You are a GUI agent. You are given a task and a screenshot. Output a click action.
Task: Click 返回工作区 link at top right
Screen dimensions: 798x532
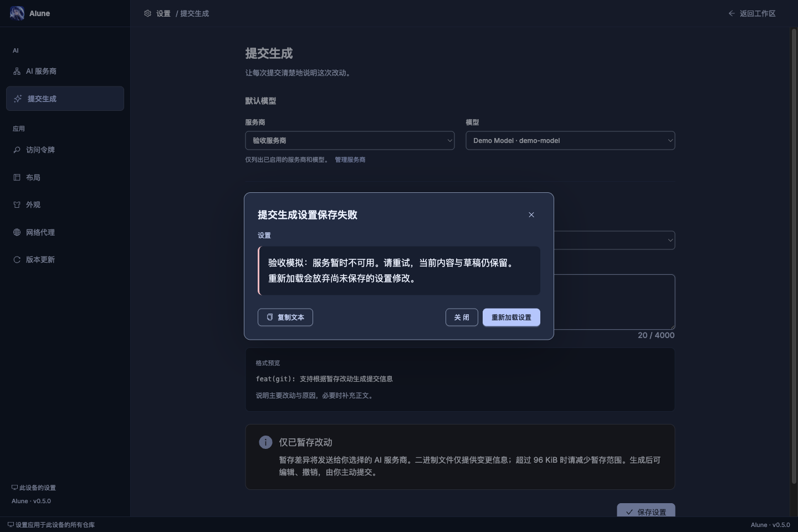tap(752, 13)
